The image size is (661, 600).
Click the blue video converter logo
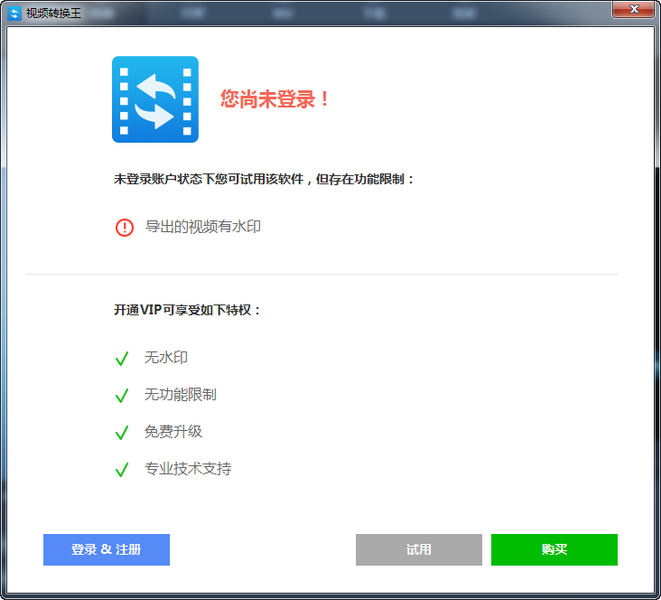click(x=155, y=100)
